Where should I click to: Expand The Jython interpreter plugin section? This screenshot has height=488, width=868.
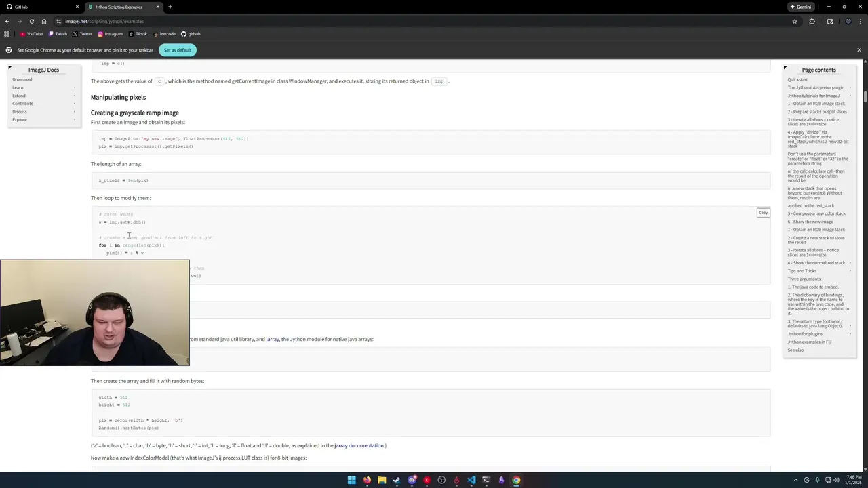850,87
